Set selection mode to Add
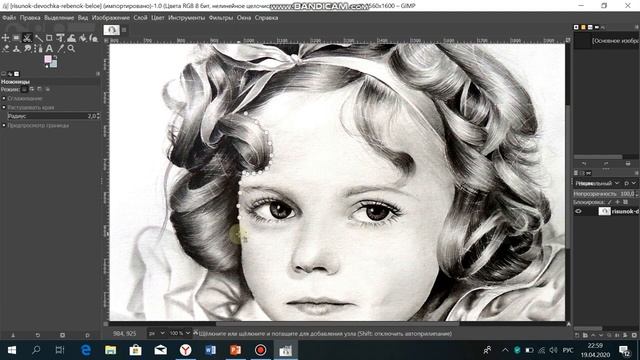 [x=32, y=89]
